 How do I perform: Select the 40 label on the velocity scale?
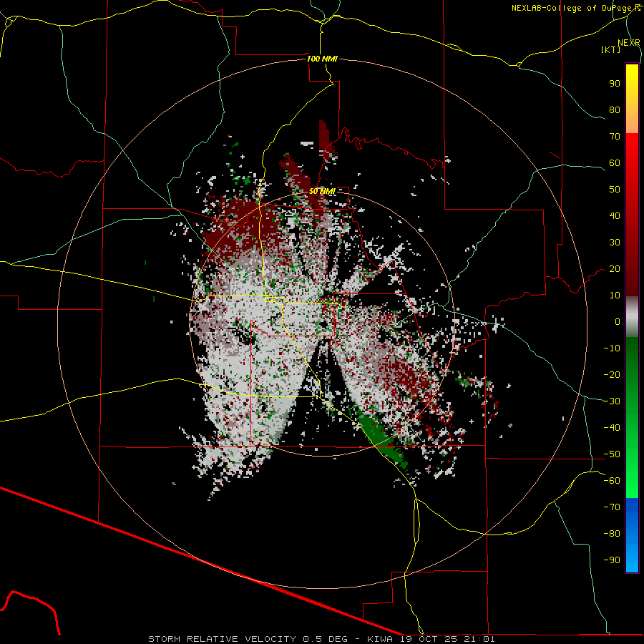point(615,216)
